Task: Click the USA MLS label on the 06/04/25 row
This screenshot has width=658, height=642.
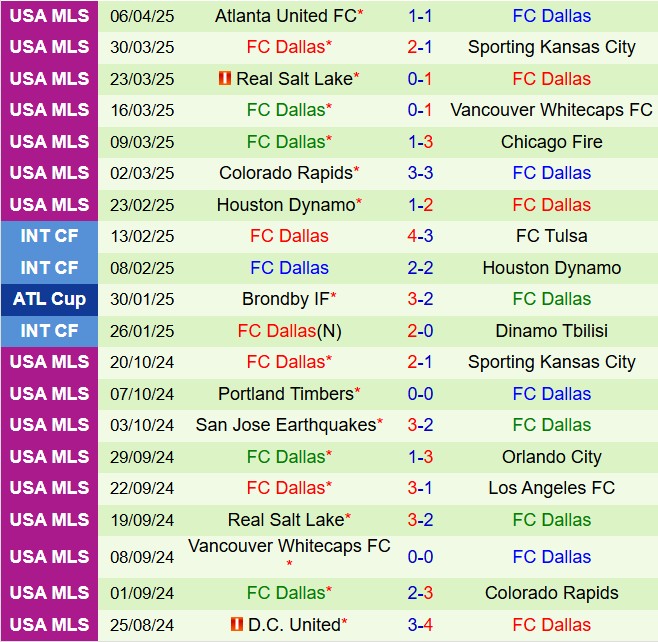Action: click(x=49, y=16)
